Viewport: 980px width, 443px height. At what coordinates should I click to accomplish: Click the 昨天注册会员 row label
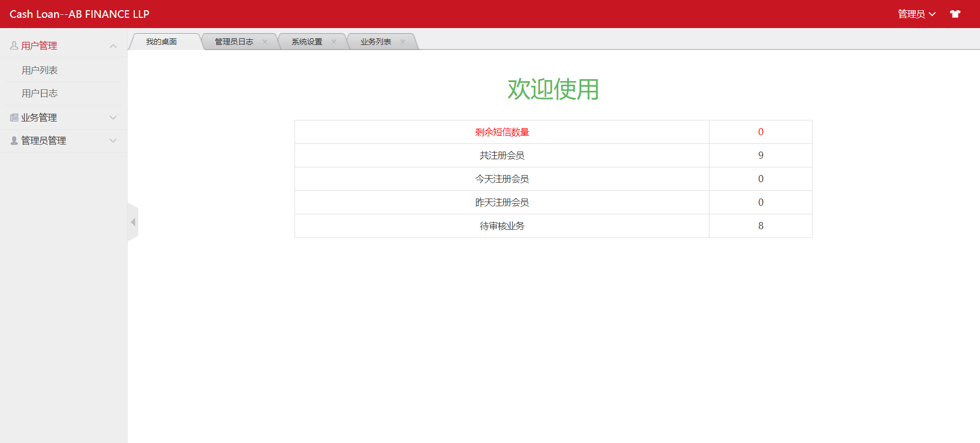click(502, 203)
